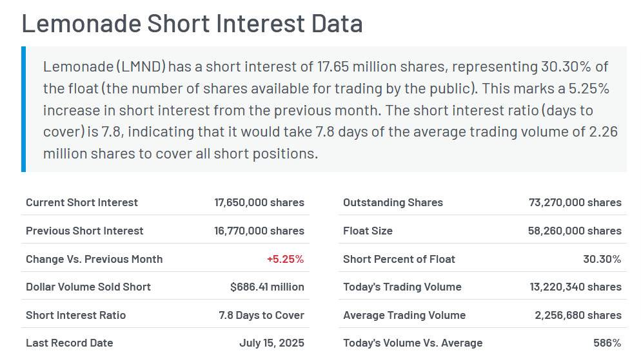Image resolution: width=641 pixels, height=364 pixels.
Task: Select the Last Record Date label
Action: point(70,343)
